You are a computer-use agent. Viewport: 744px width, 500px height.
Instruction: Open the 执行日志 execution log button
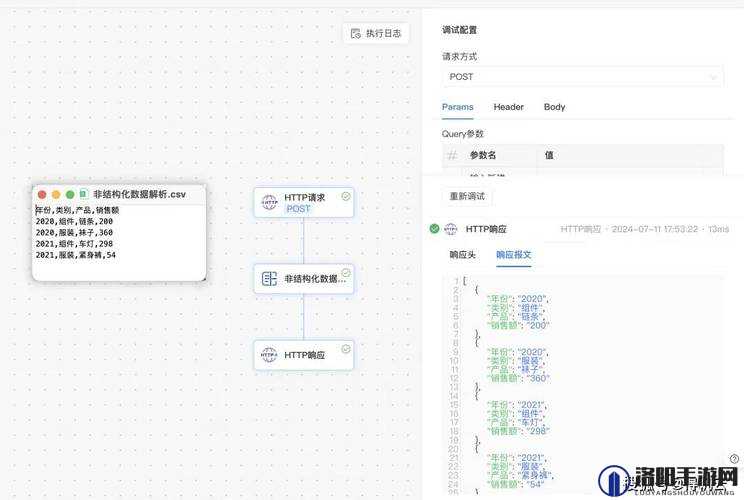(x=376, y=33)
